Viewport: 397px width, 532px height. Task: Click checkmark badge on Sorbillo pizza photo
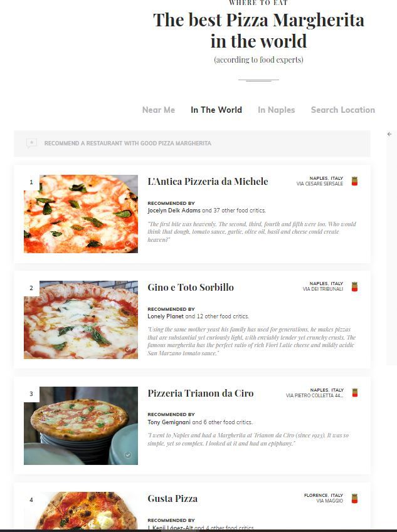click(x=128, y=349)
